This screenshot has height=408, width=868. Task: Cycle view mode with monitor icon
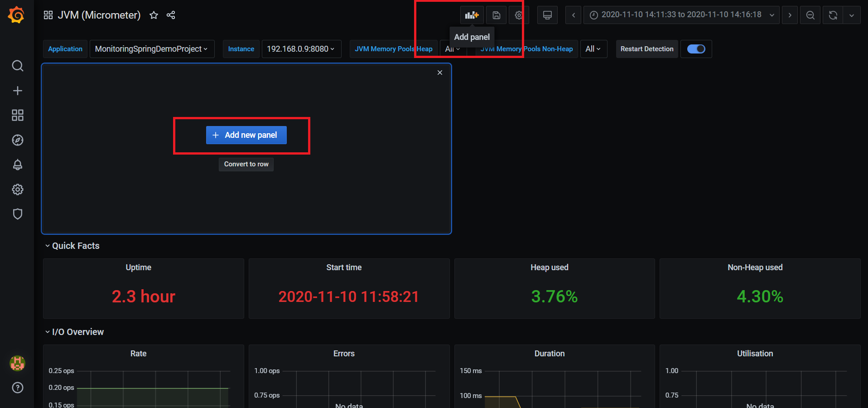point(547,15)
